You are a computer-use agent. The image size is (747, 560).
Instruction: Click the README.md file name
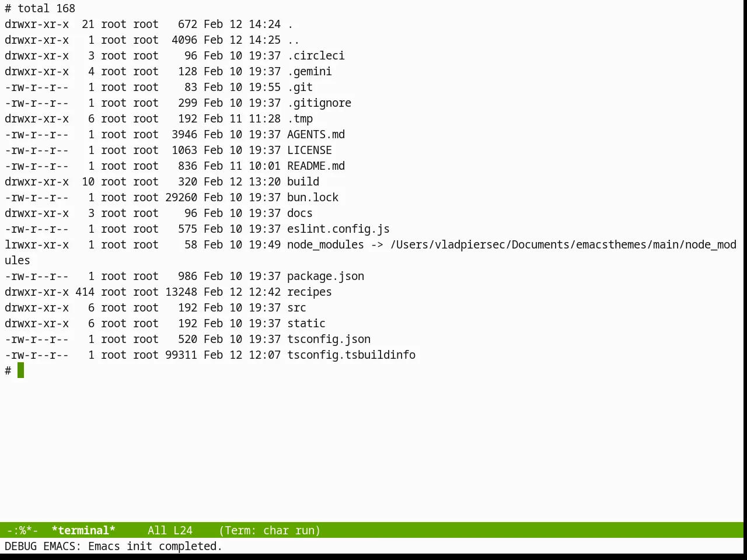tap(316, 166)
